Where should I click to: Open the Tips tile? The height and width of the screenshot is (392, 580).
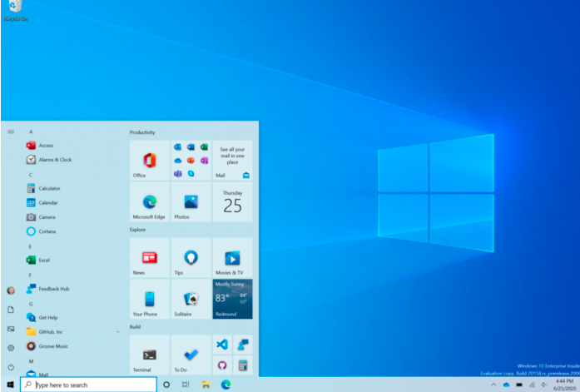pos(191,258)
